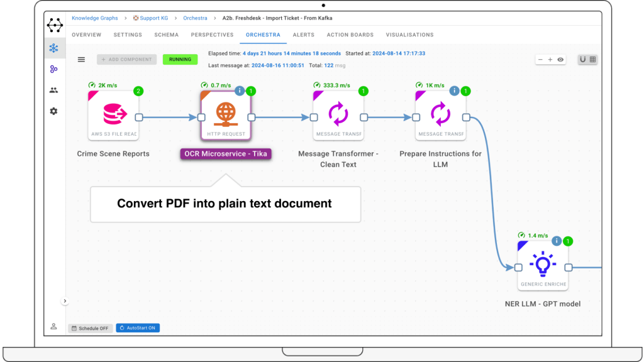644x362 pixels.
Task: Open the workflows sidebar icon below the graph icon
Action: 54,69
